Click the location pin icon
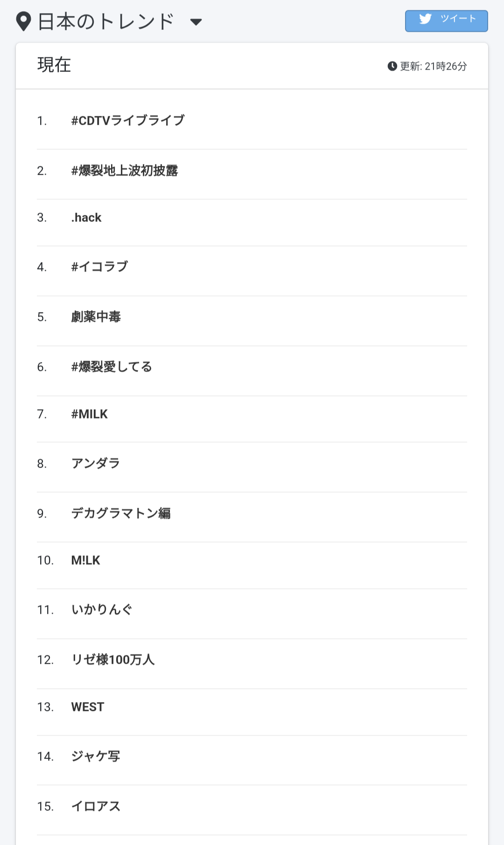 tap(23, 21)
